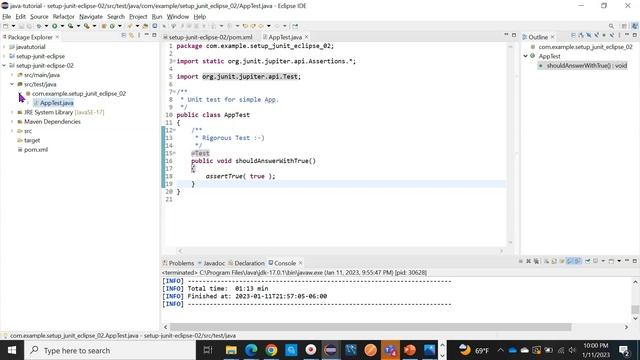
Task: Collapse the src/test/java folder
Action: coord(12,84)
